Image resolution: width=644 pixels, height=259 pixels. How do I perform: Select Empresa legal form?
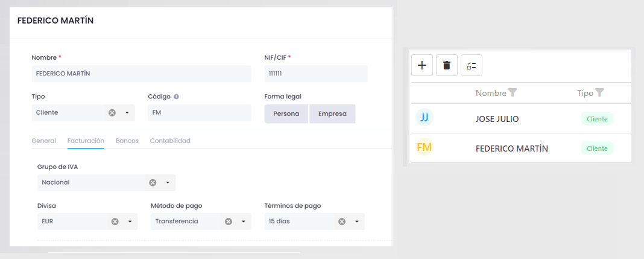(332, 114)
